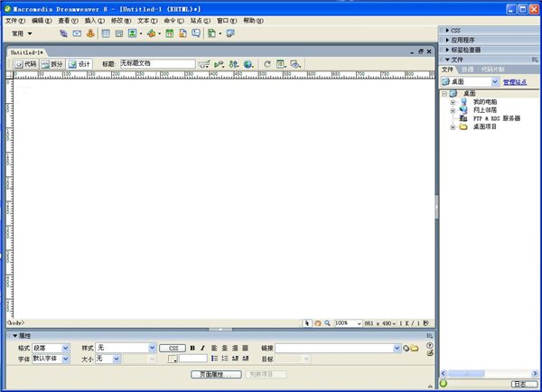Switch to the 代码片断 tab
The width and height of the screenshot is (542, 392).
493,70
